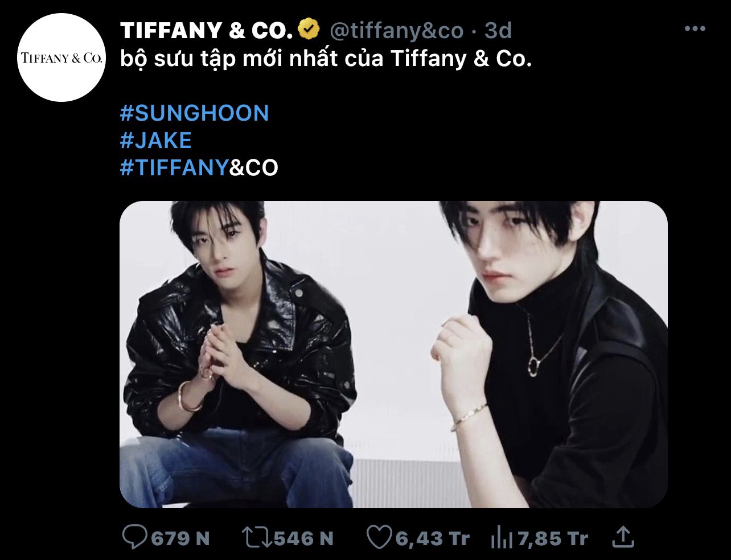Screen dimensions: 731x560
Task: Click the @tiffany&co handle
Action: (397, 30)
